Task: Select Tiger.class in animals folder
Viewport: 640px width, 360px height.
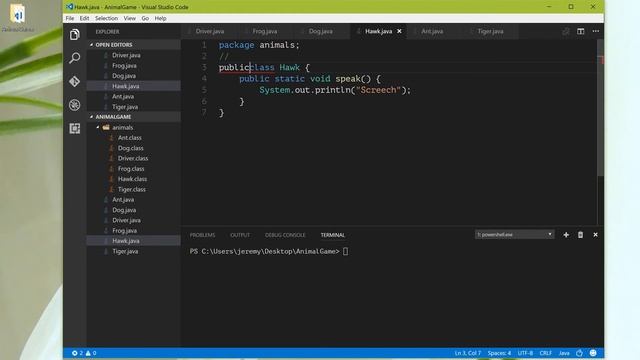Action: click(x=133, y=189)
